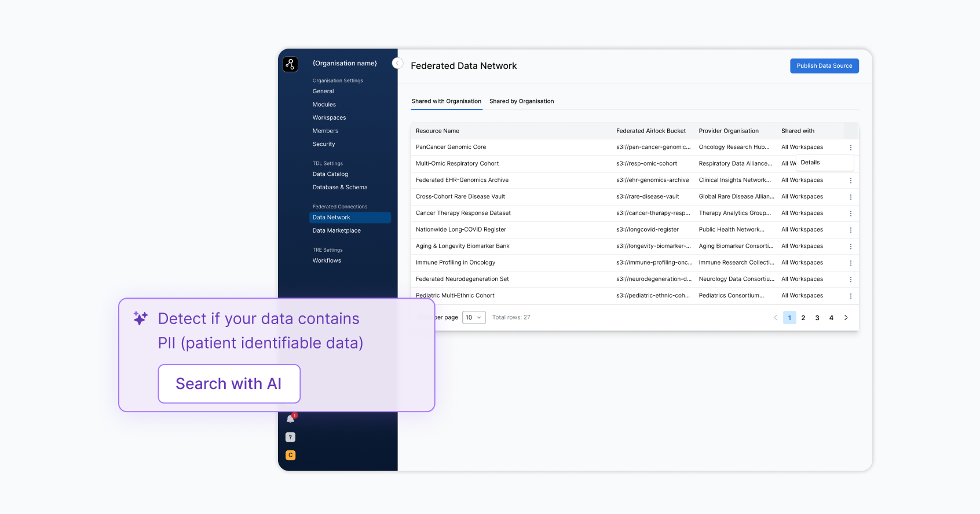Screen dimensions: 980x514
Task: Open the orange user avatar icon
Action: pos(291,455)
